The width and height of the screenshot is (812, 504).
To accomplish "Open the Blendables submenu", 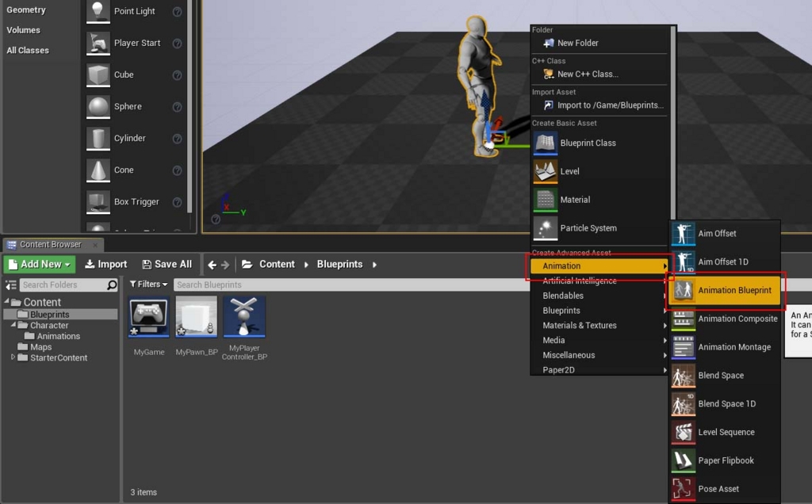I will pos(600,296).
